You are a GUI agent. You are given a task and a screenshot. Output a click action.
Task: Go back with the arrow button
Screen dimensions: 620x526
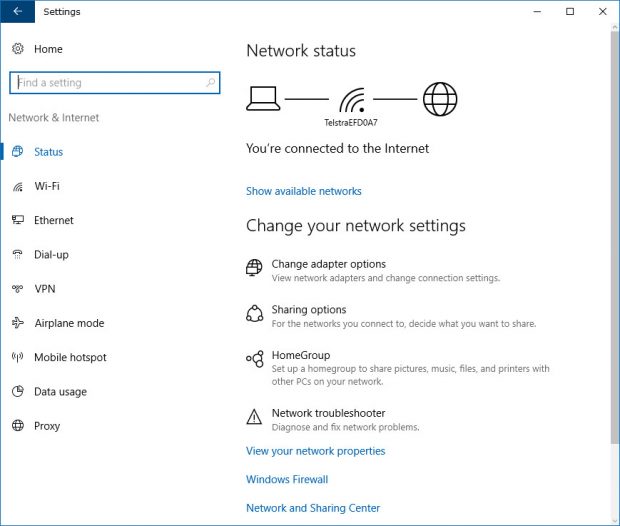[x=17, y=11]
